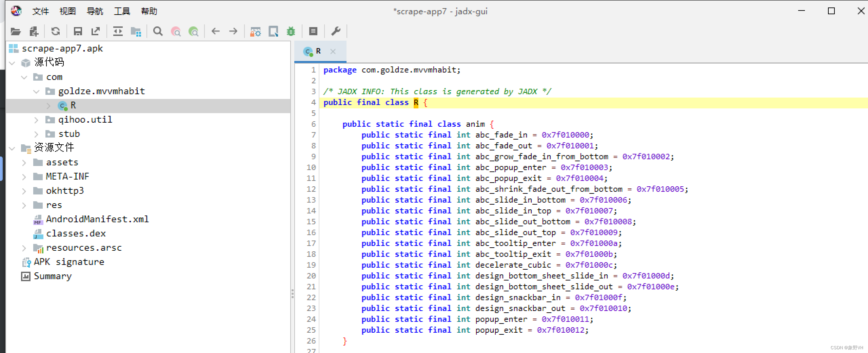Open the 帮助 menu
The image size is (868, 353).
tap(149, 11)
